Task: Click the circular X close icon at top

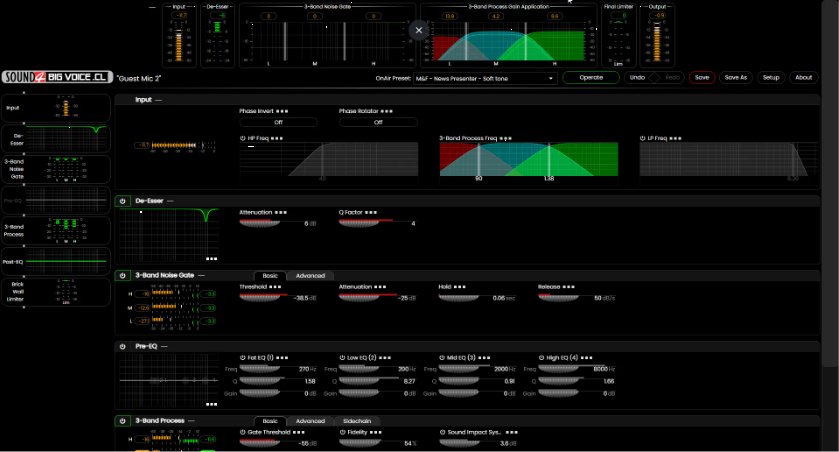Action: coord(419,30)
